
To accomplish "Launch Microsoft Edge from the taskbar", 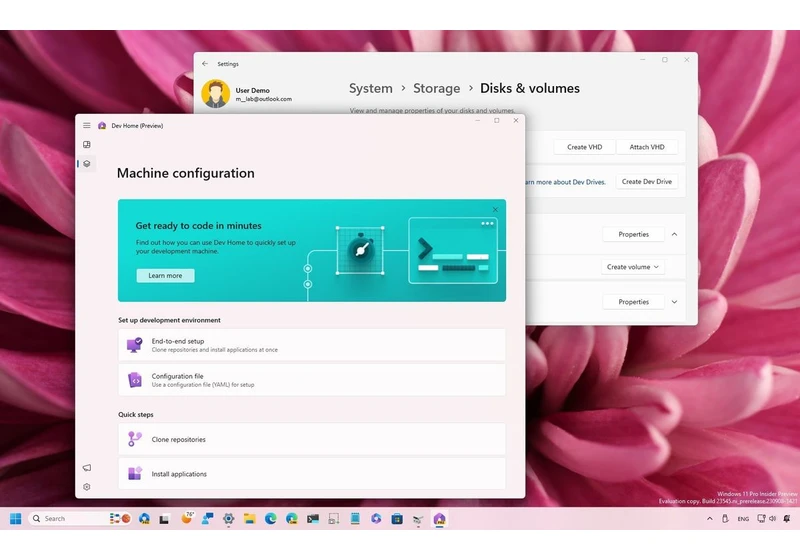I will click(270, 519).
